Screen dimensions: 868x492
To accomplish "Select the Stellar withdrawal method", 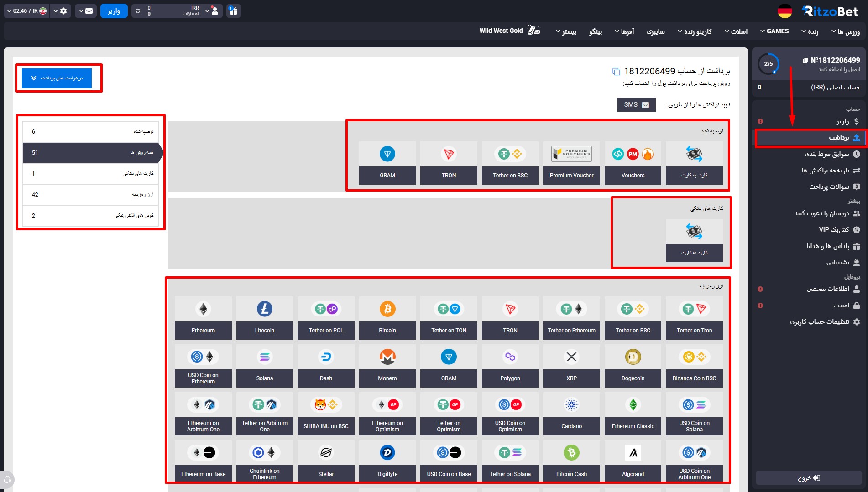I will 326,461.
